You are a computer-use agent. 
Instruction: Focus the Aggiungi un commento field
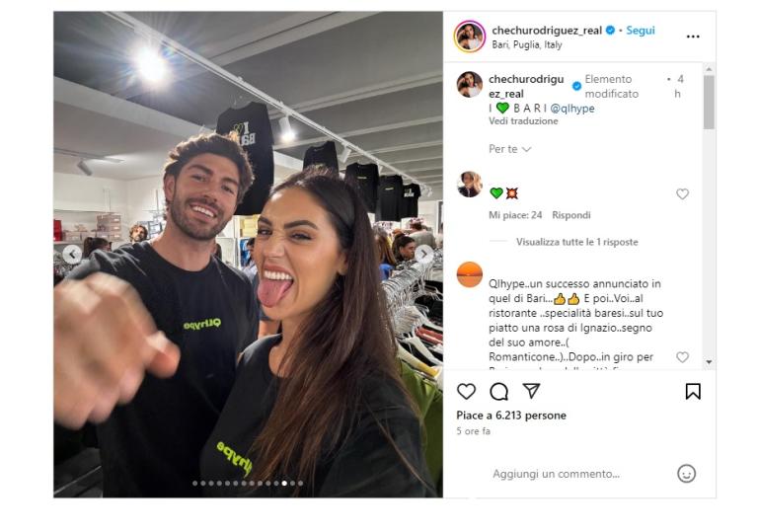[556, 474]
